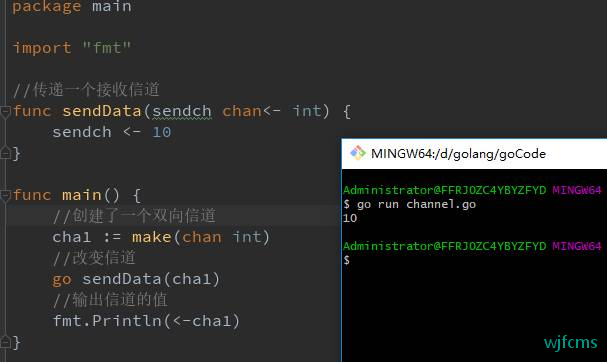
Task: Click the output 10 in terminal
Action: (350, 218)
